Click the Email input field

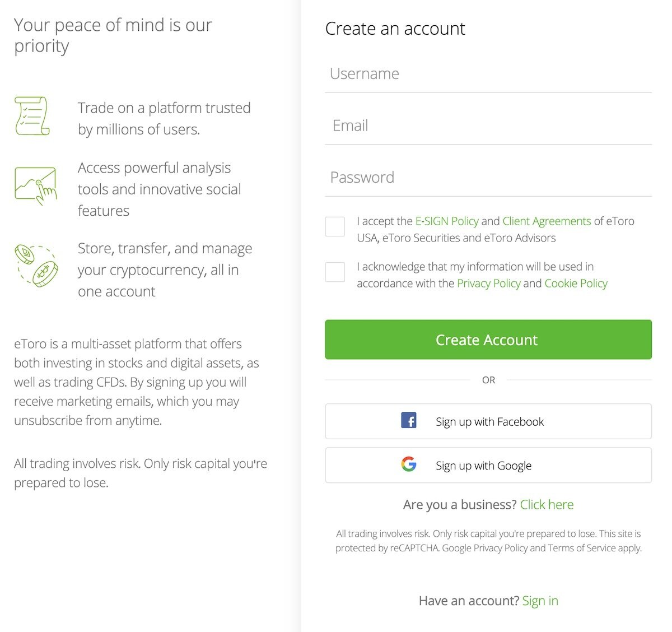[488, 126]
